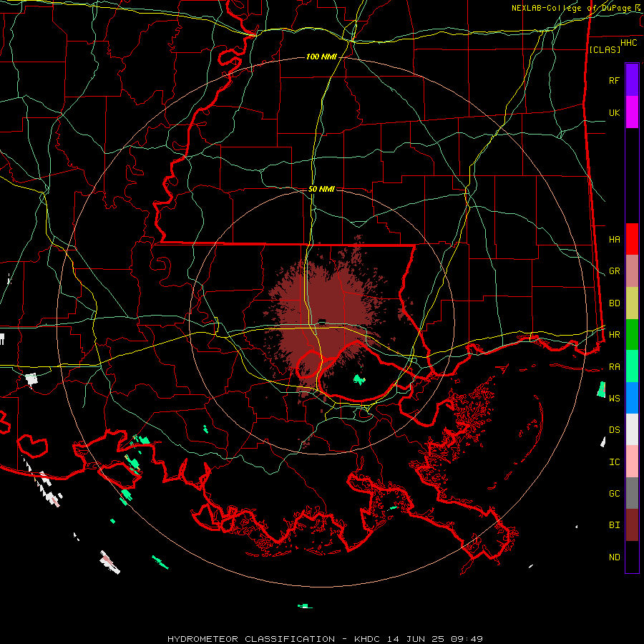644x644 pixels.
Task: Click the 100 NMI range ring label
Action: pos(321,57)
